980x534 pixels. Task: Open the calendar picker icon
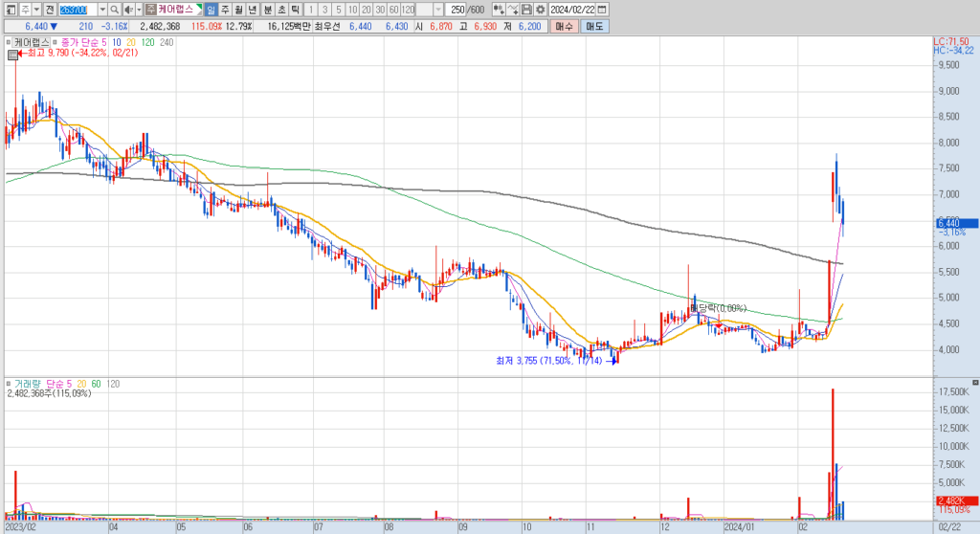click(x=602, y=10)
